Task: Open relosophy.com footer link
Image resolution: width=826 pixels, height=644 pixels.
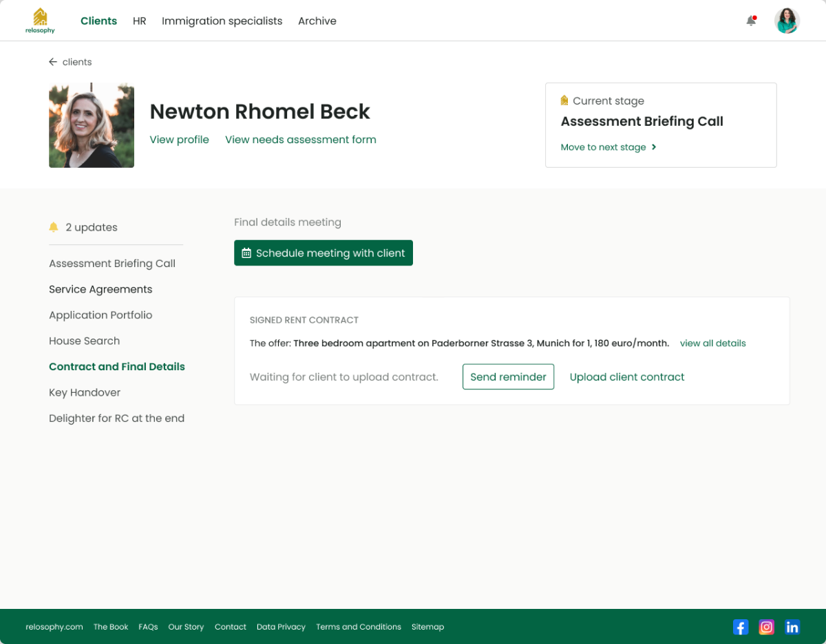Action: click(54, 627)
